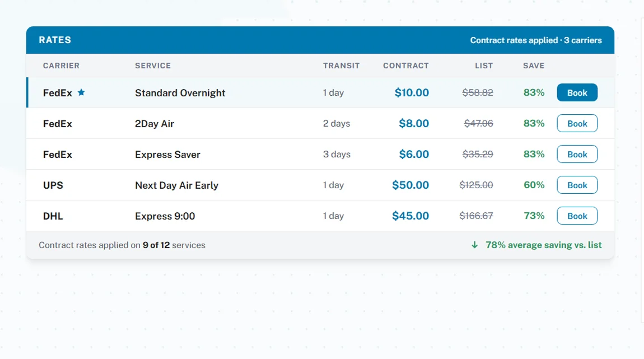This screenshot has height=359, width=644.
Task: Book DHL Express 9:00
Action: click(577, 216)
